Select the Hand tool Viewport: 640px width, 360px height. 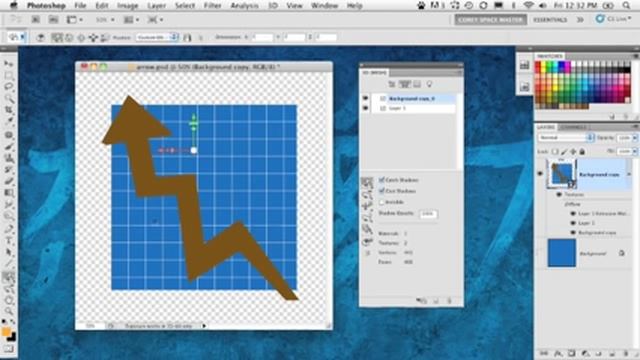[x=9, y=300]
